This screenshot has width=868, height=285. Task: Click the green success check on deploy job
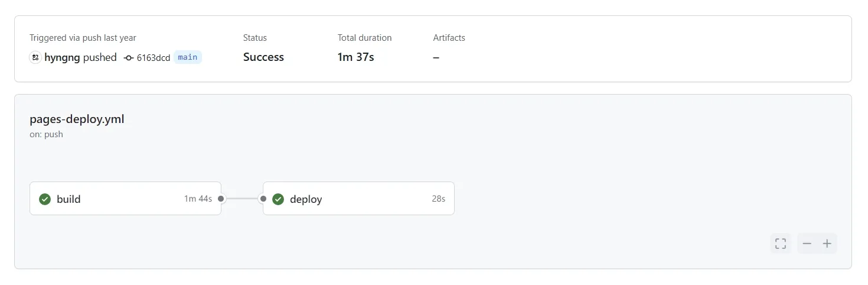278,199
